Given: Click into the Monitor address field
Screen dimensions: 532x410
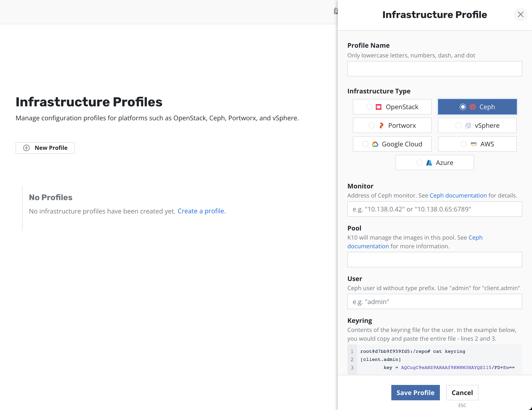Looking at the screenshot, I should (435, 209).
